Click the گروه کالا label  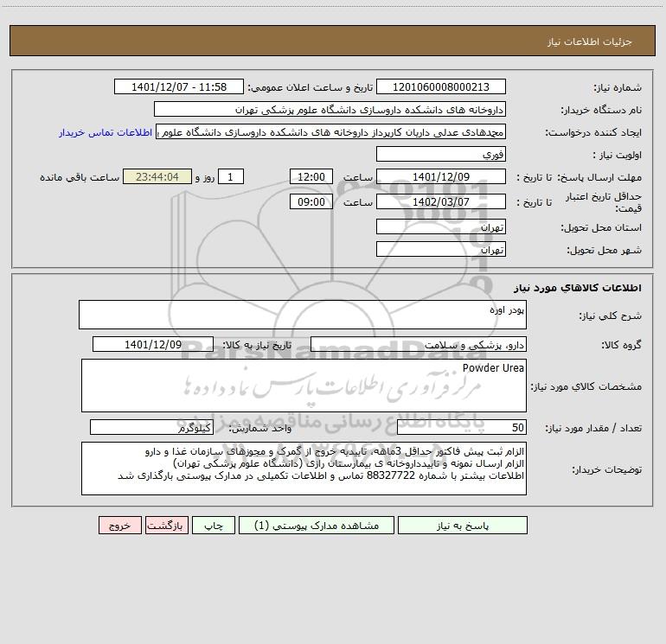(x=621, y=345)
